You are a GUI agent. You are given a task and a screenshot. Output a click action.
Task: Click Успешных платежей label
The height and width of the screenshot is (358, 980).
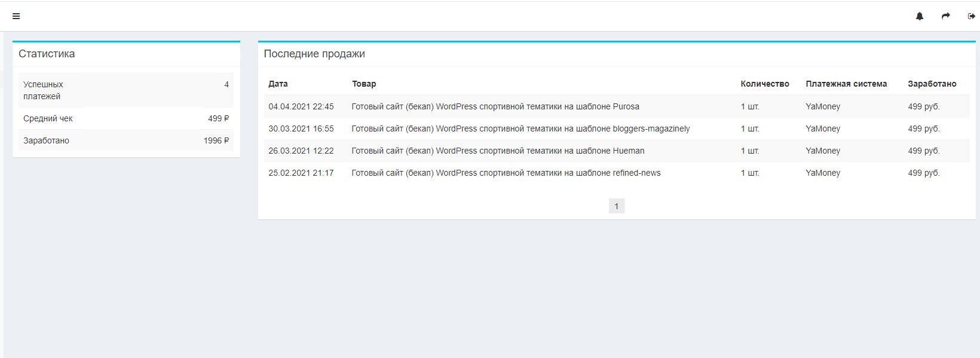click(x=43, y=90)
